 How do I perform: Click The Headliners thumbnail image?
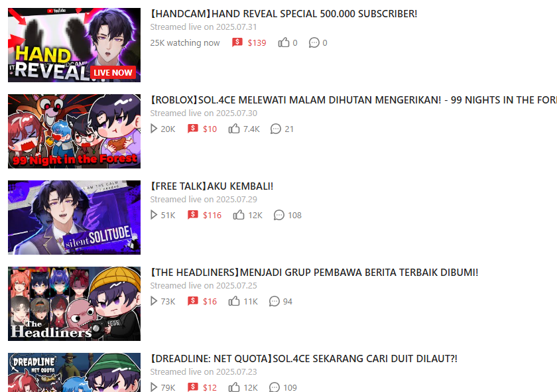pyautogui.click(x=74, y=304)
